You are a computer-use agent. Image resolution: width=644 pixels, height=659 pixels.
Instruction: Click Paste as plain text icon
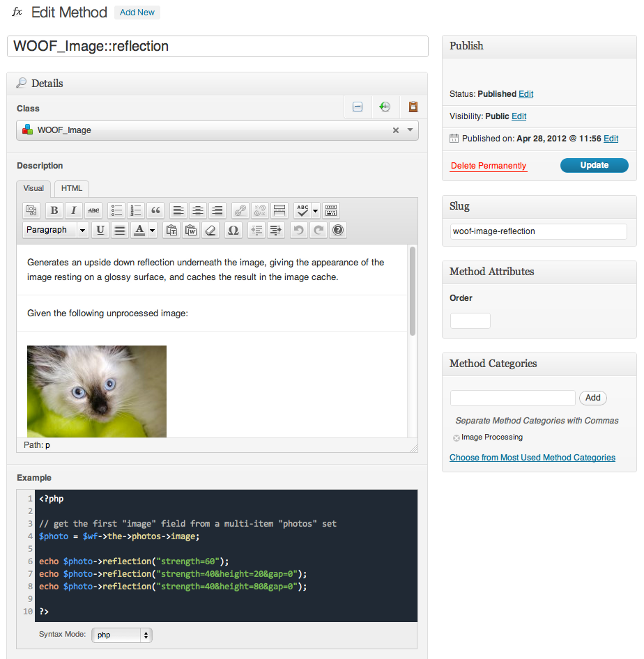click(x=171, y=230)
